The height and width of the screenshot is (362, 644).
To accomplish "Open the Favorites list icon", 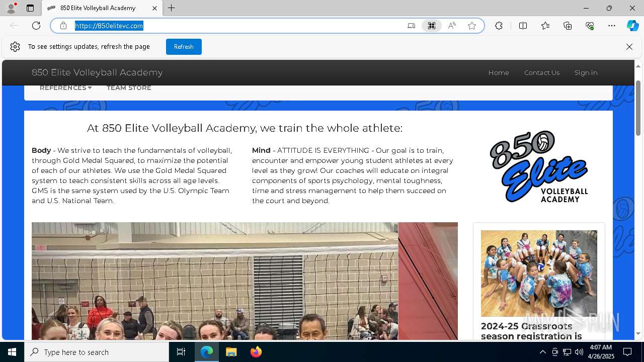I will 545,26.
